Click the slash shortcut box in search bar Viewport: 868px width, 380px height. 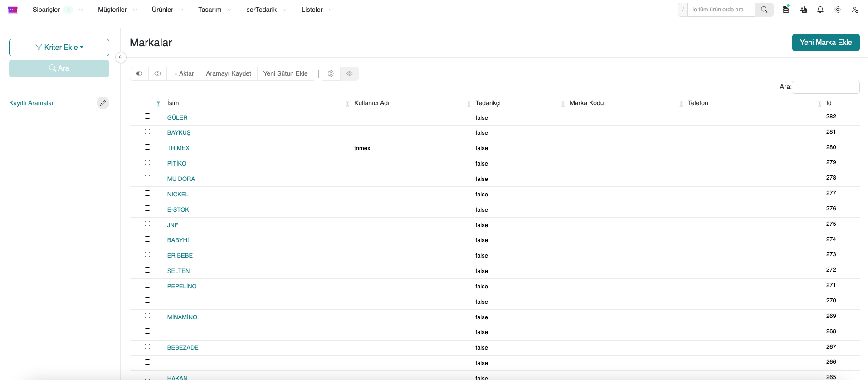(x=683, y=10)
